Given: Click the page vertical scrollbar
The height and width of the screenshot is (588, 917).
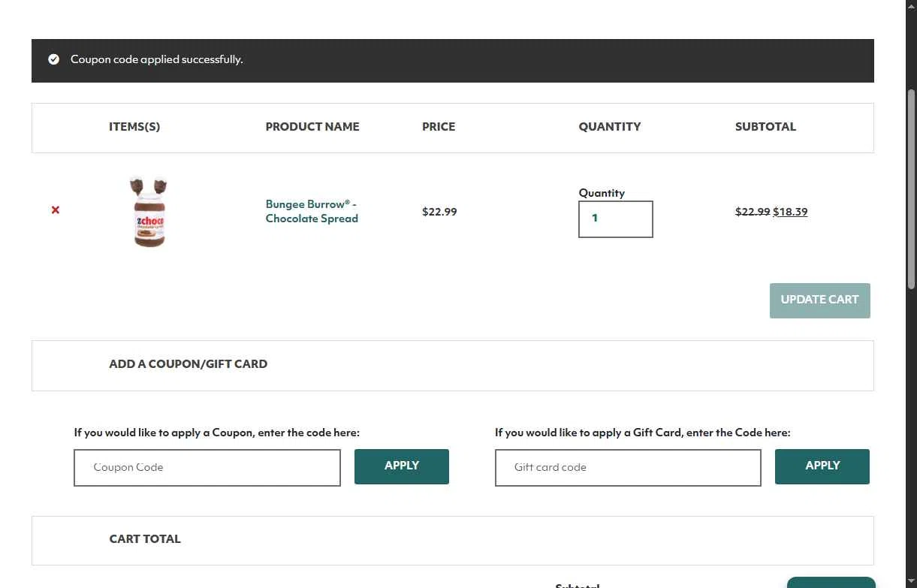Looking at the screenshot, I should click(912, 188).
